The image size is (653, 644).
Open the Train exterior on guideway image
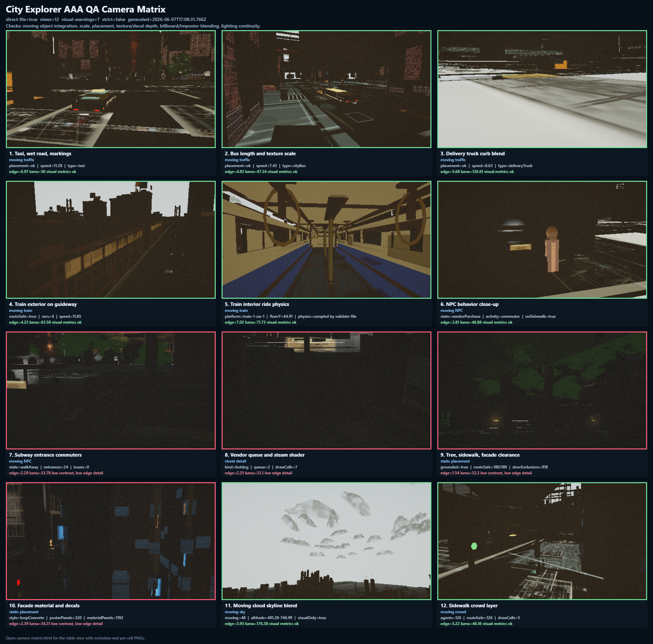point(110,240)
